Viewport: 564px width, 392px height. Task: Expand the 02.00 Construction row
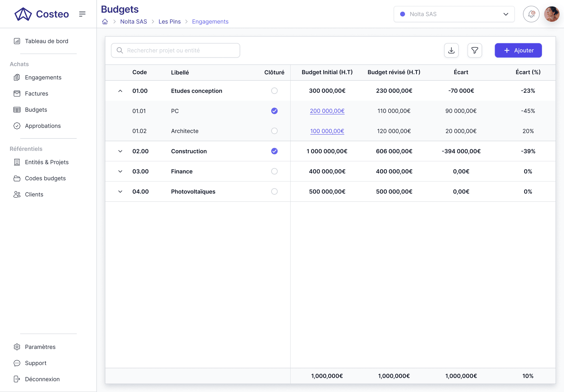coord(120,151)
